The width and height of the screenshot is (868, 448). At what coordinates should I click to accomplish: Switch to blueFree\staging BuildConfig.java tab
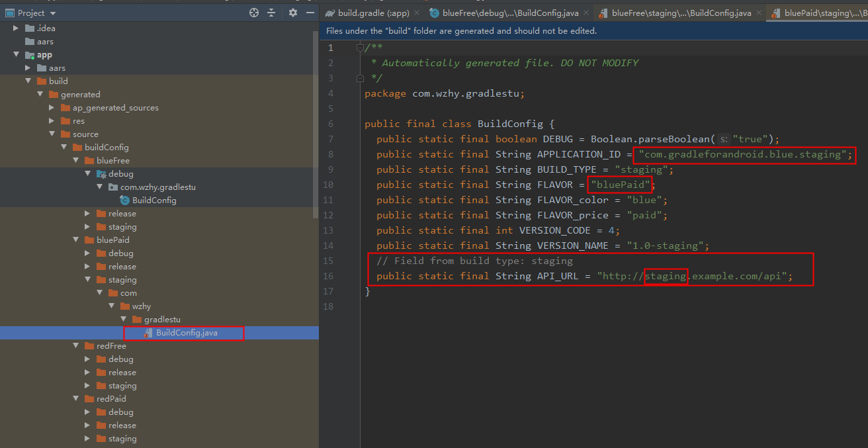click(x=681, y=13)
